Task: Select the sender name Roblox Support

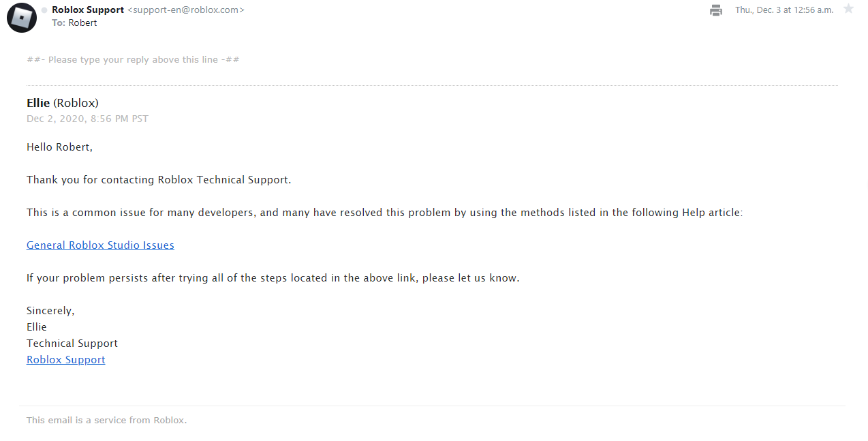Action: [88, 10]
